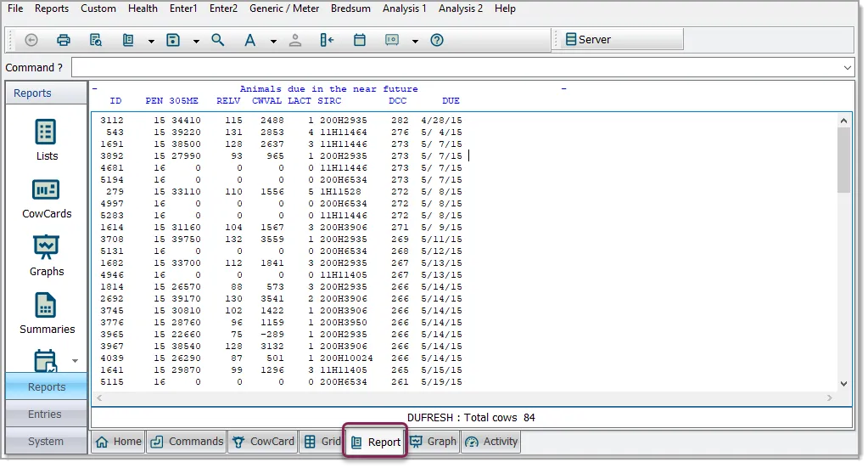The width and height of the screenshot is (868, 468).
Task: Open the help question mark icon
Action: [437, 40]
